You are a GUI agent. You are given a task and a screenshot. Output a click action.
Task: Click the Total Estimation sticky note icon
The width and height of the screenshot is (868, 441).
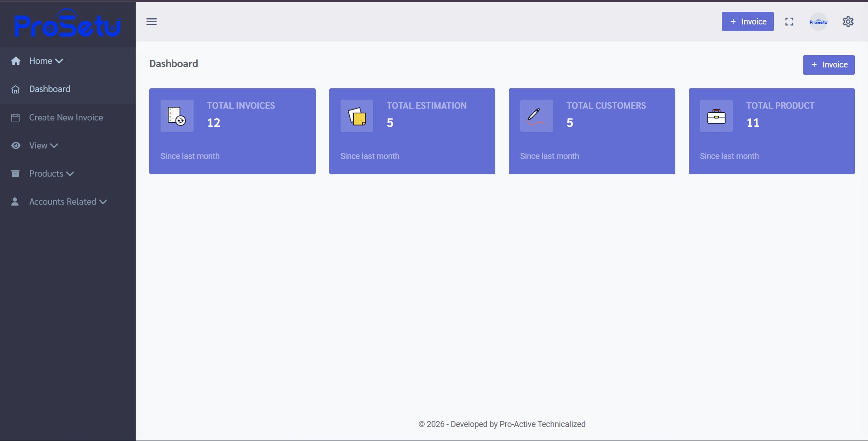[x=357, y=116]
